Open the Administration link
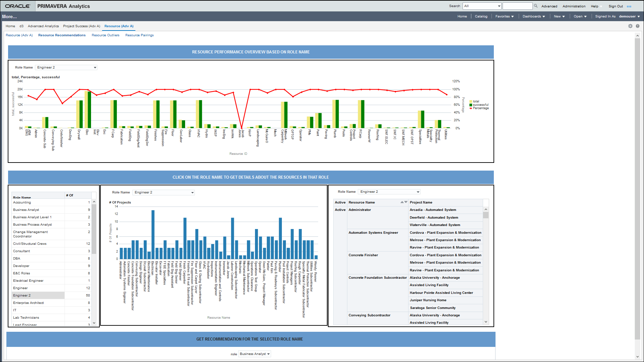This screenshot has height=362, width=644. pyautogui.click(x=574, y=6)
